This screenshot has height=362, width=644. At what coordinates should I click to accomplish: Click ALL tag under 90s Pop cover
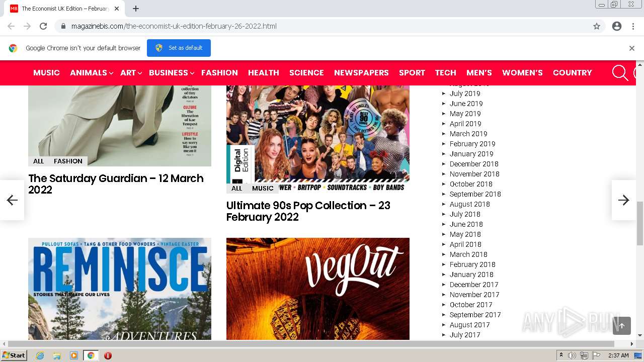(236, 189)
